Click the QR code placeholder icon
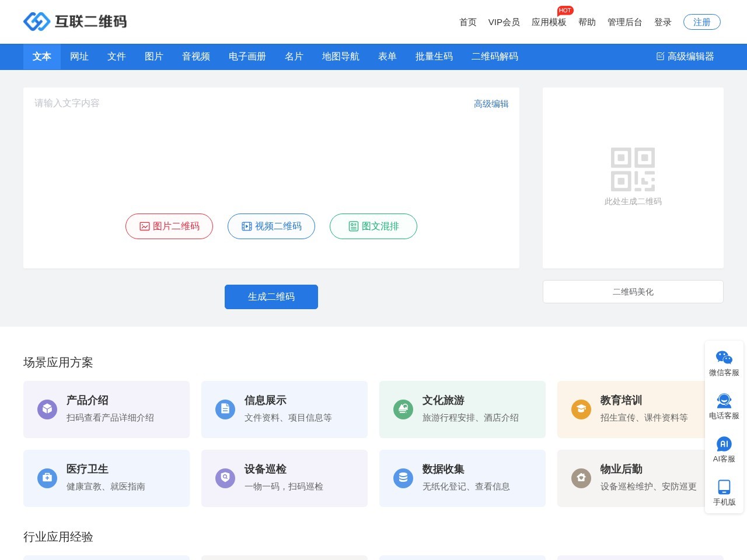 633,169
